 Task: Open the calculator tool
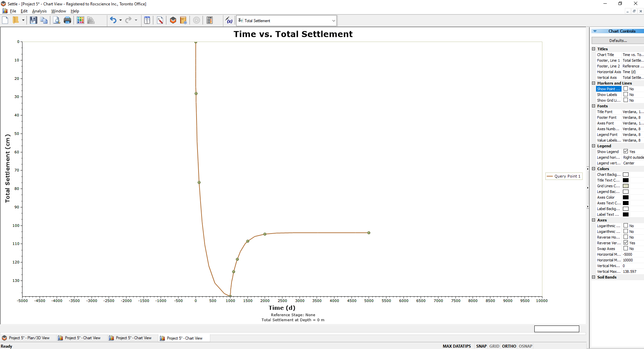click(210, 20)
